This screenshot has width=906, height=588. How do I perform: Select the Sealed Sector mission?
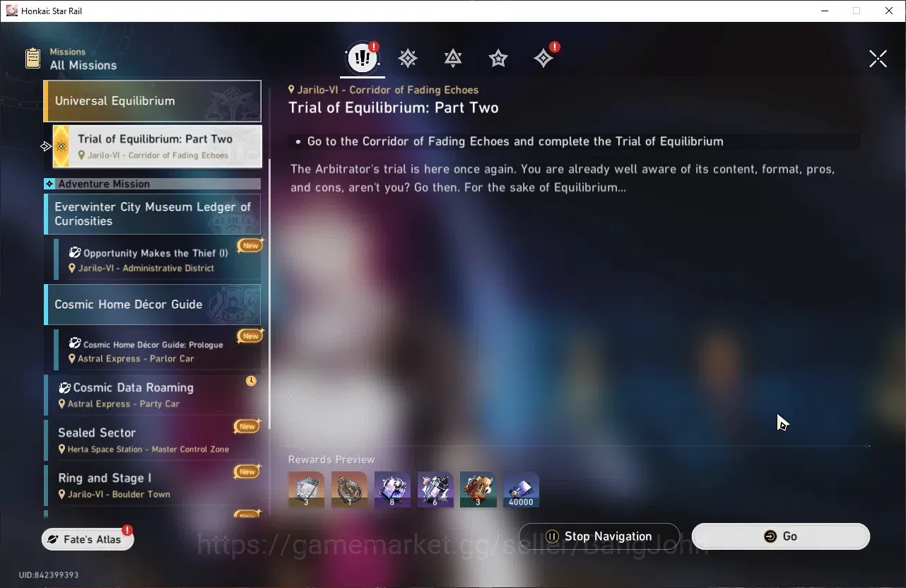[153, 440]
